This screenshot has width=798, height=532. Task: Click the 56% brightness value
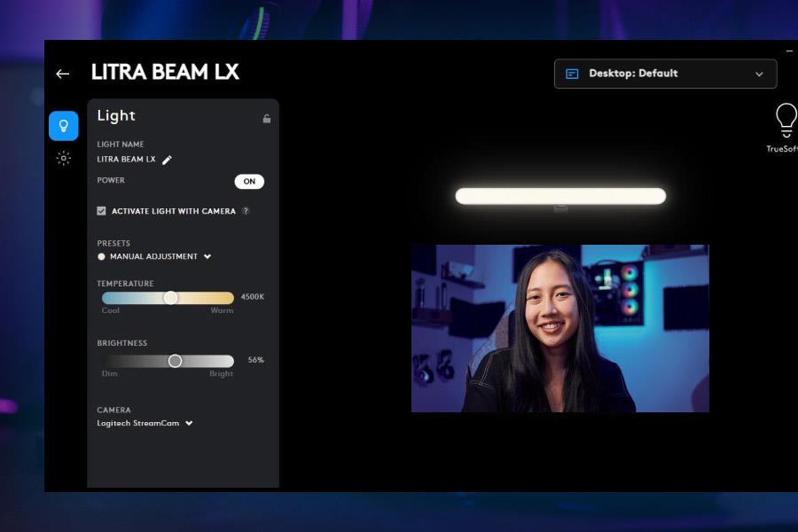(256, 360)
